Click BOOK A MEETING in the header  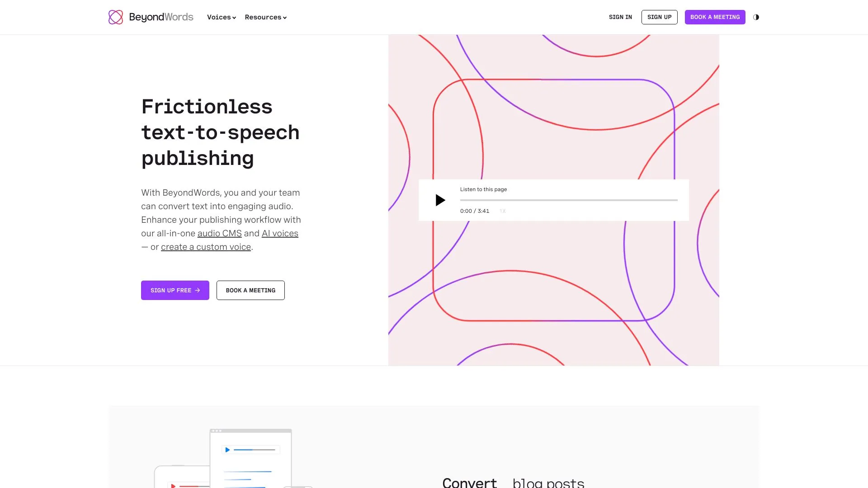coord(715,17)
